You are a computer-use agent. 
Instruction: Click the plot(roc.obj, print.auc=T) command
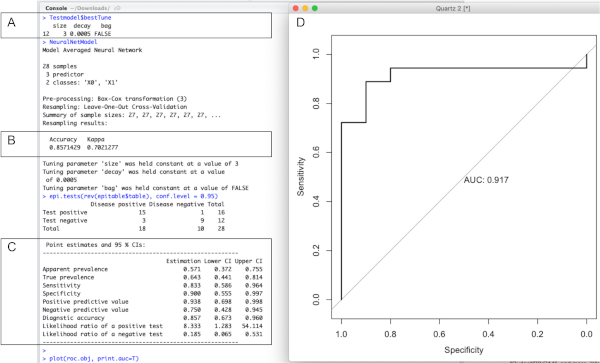(91, 358)
